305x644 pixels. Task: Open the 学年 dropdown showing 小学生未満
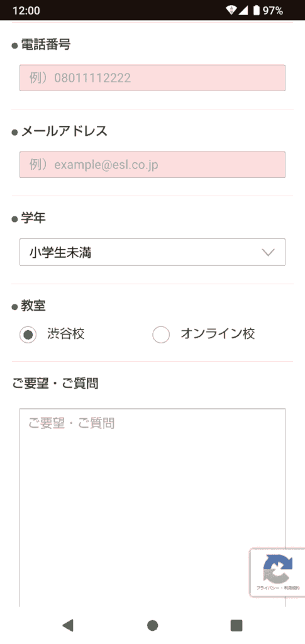[x=152, y=252]
